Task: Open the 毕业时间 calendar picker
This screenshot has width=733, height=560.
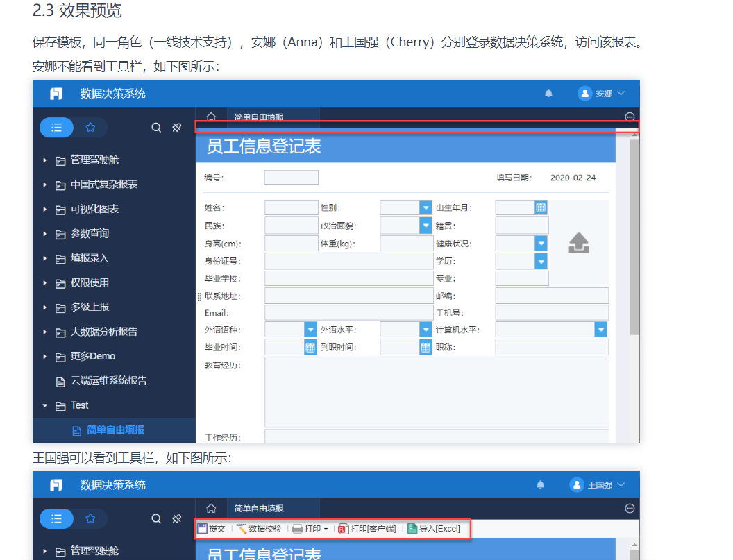Action: coord(310,348)
